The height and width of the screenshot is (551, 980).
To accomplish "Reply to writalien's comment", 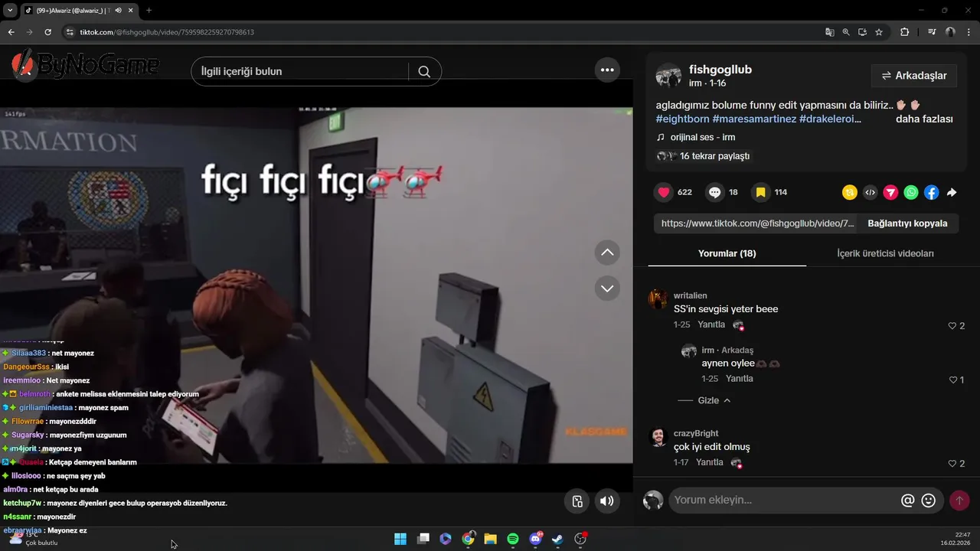I will pos(711,324).
